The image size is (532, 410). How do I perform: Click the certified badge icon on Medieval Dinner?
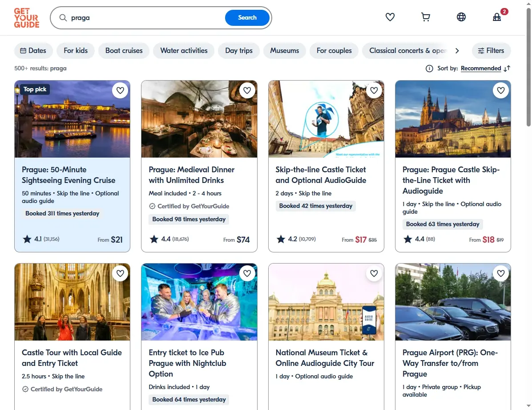click(152, 206)
